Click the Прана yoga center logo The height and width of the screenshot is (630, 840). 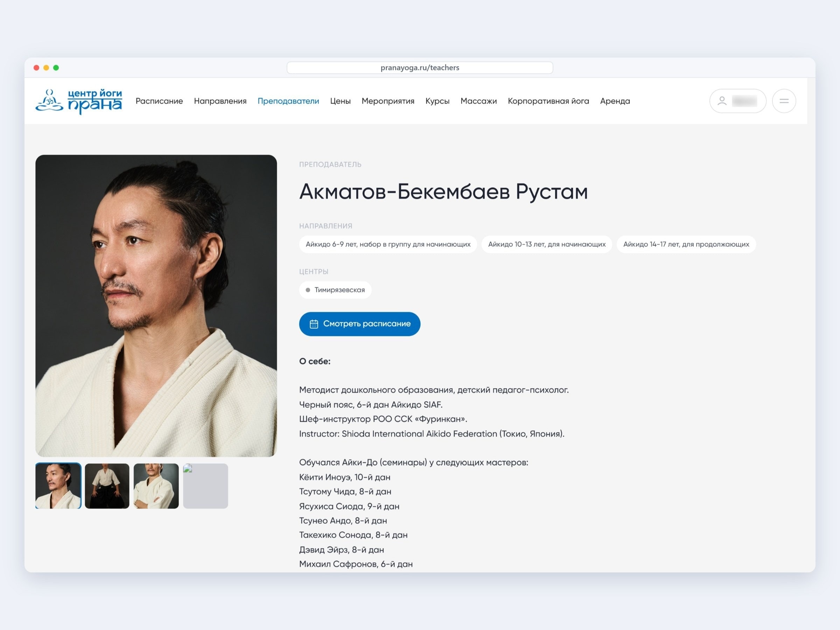(x=79, y=101)
